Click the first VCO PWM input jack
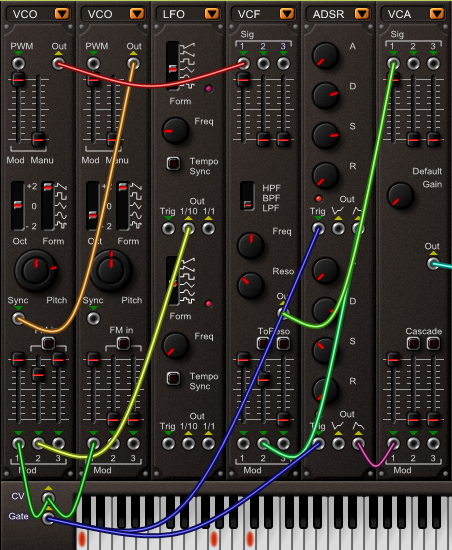Viewport: 452px width, 550px height. [19, 63]
